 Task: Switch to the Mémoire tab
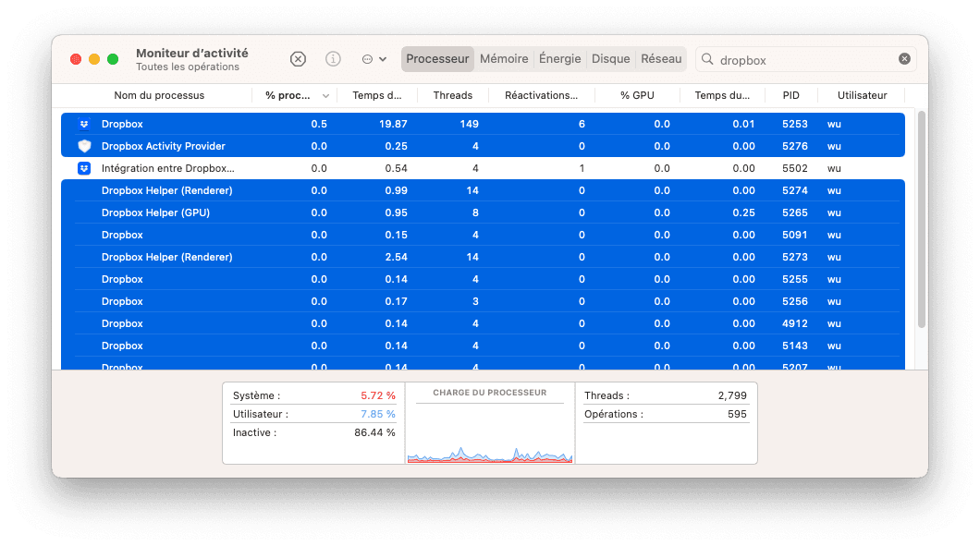coord(504,58)
